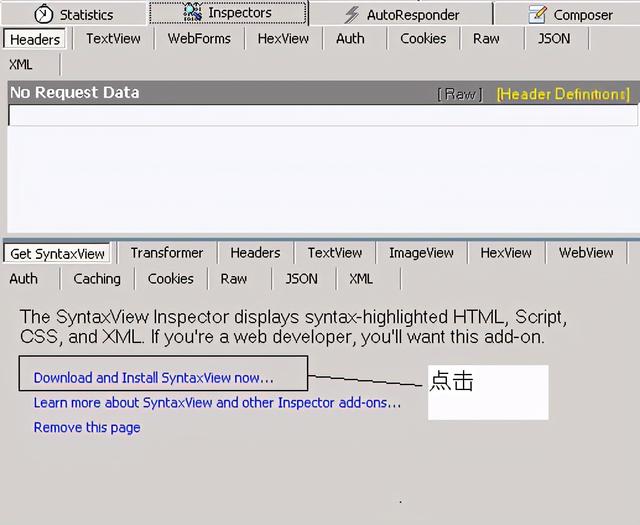Viewport: 640px width, 525px height.
Task: Click the Composer pencil icon
Action: tap(538, 15)
